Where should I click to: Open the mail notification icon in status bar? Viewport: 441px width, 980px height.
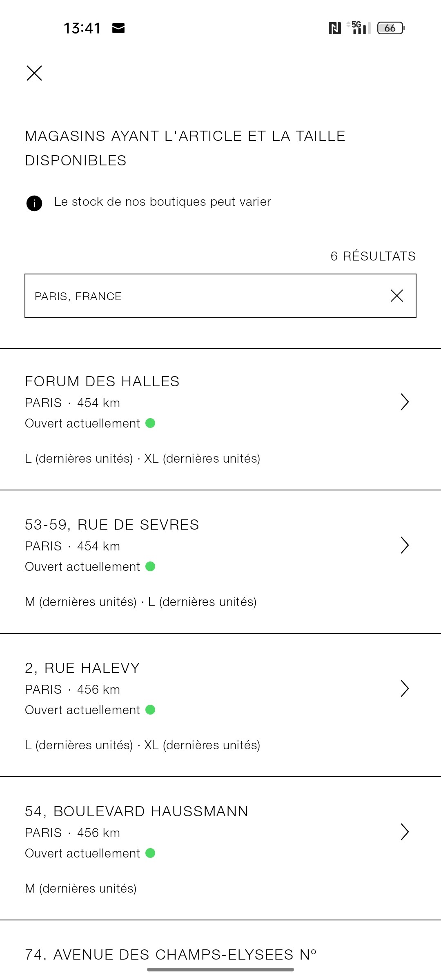[x=118, y=28]
